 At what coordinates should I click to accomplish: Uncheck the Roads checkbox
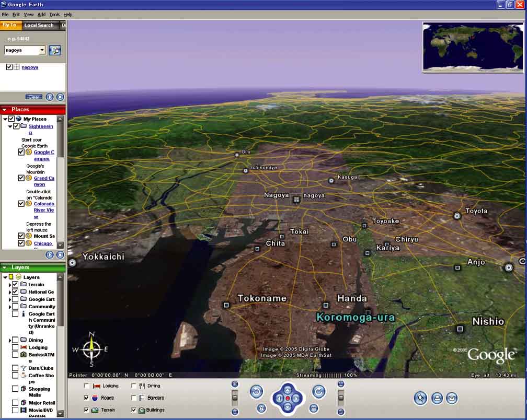(87, 398)
